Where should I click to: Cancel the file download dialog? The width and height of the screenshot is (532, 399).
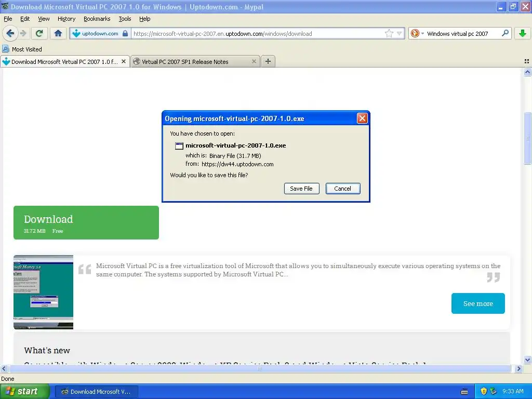point(343,189)
